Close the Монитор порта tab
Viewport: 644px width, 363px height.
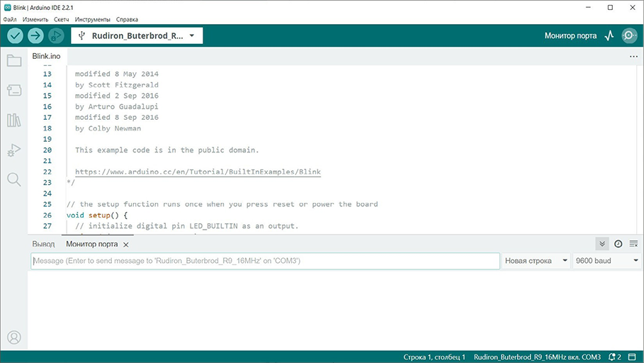tap(126, 245)
